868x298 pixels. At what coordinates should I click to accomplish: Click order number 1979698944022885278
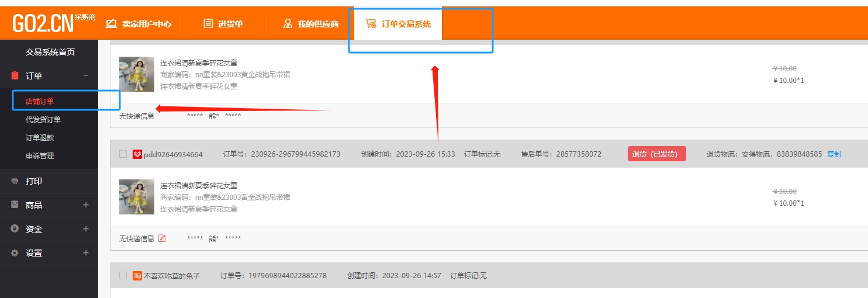click(x=288, y=275)
